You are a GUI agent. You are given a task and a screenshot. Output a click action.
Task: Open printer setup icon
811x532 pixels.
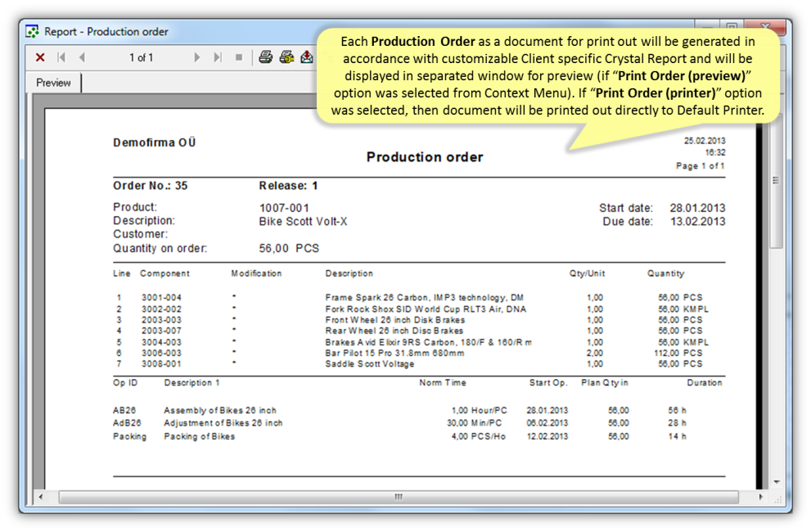tap(286, 57)
